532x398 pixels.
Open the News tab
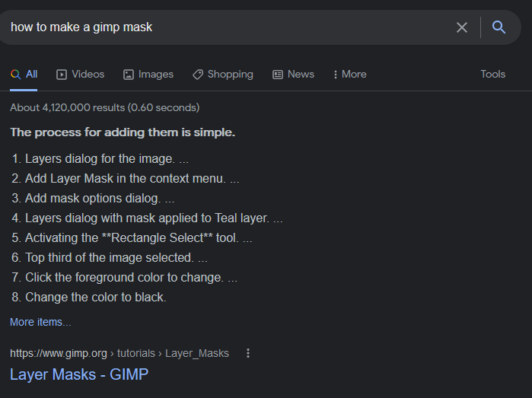click(x=294, y=75)
